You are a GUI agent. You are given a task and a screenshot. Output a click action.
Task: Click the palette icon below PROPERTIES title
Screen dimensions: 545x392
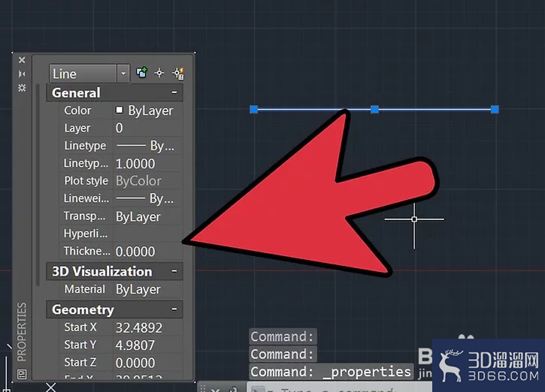pos(22,374)
